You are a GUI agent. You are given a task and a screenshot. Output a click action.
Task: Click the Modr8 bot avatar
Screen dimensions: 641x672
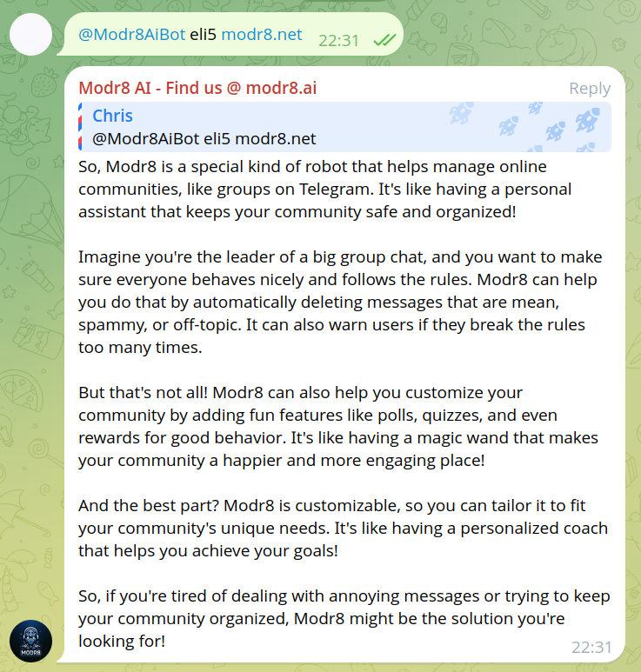pos(30,642)
